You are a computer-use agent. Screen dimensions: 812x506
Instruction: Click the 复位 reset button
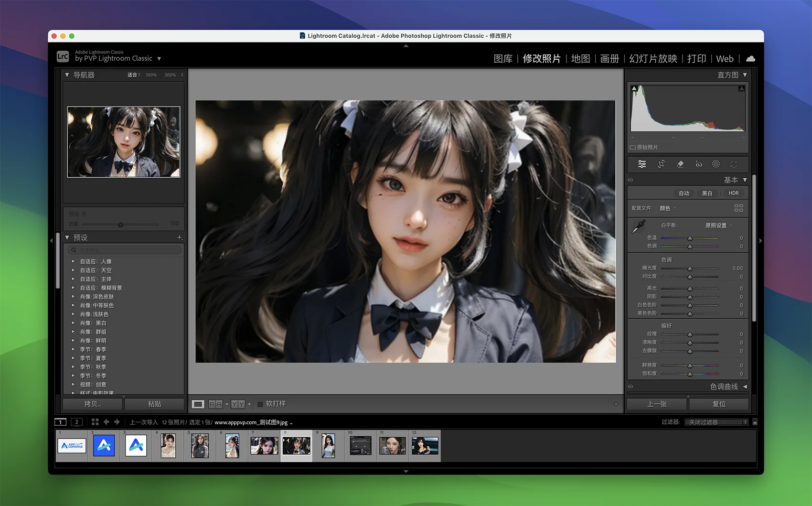coord(719,404)
